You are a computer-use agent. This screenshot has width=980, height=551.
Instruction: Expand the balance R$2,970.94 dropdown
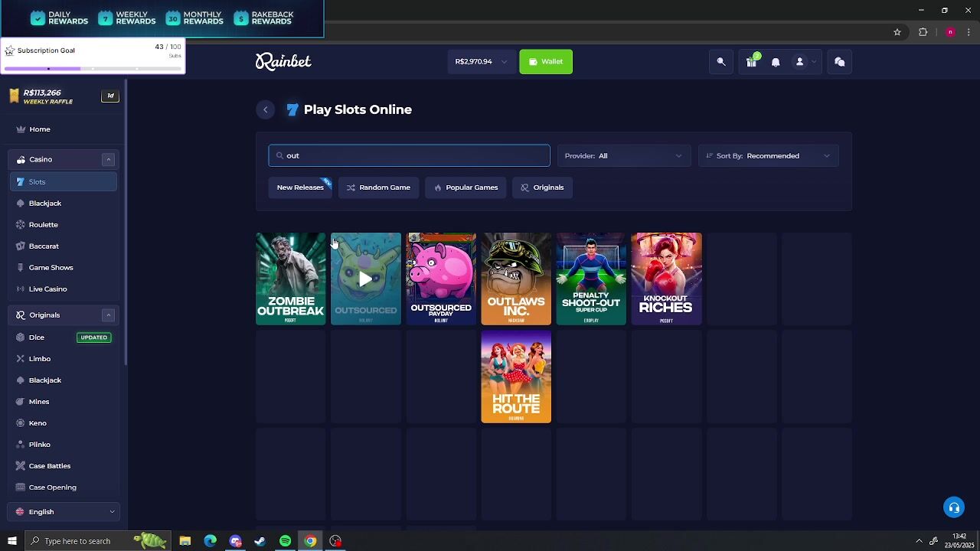click(x=482, y=62)
